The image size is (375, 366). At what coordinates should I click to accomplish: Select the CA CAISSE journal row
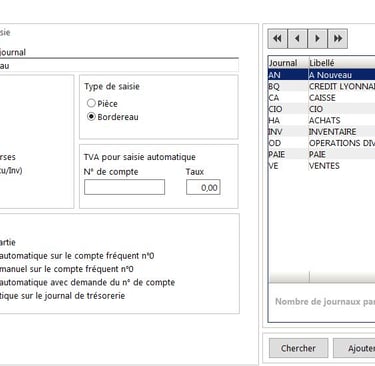click(x=322, y=98)
